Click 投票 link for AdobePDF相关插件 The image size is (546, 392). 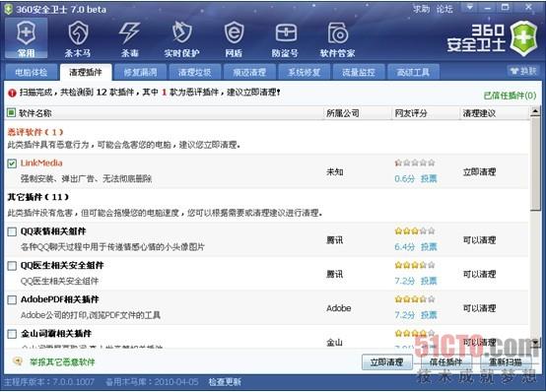tap(429, 315)
